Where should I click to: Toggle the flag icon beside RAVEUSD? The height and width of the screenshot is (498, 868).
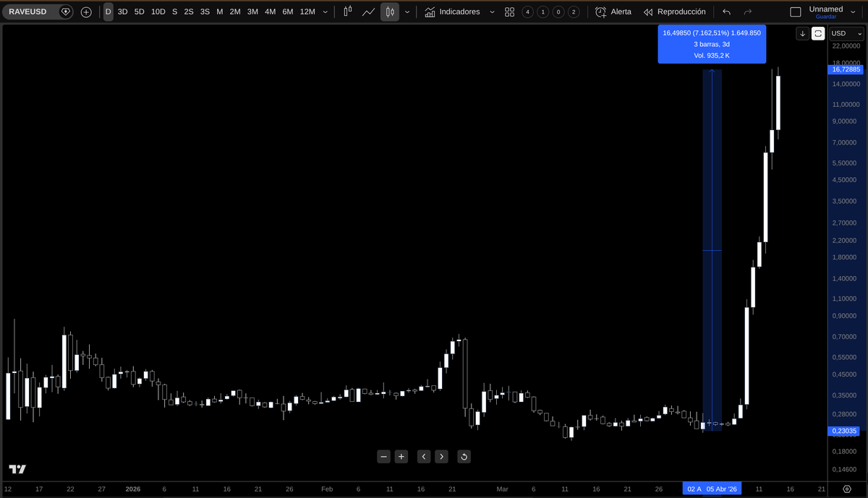(65, 12)
